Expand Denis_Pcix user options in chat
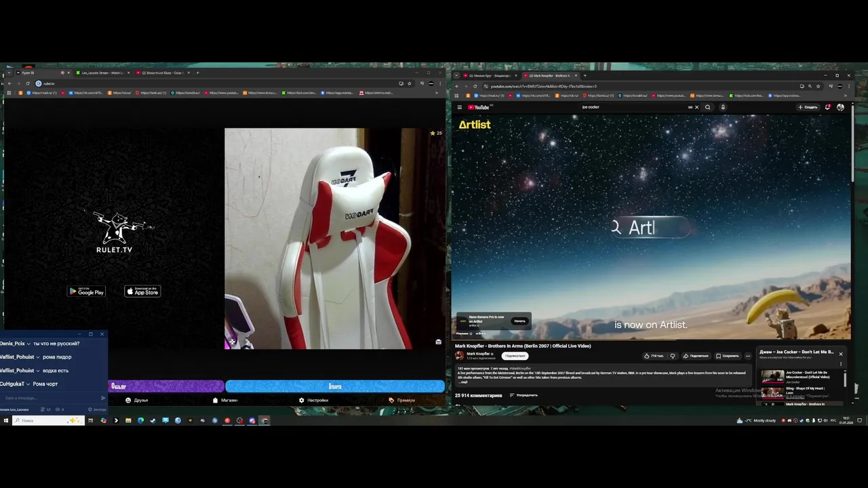The image size is (868, 488). [28, 344]
